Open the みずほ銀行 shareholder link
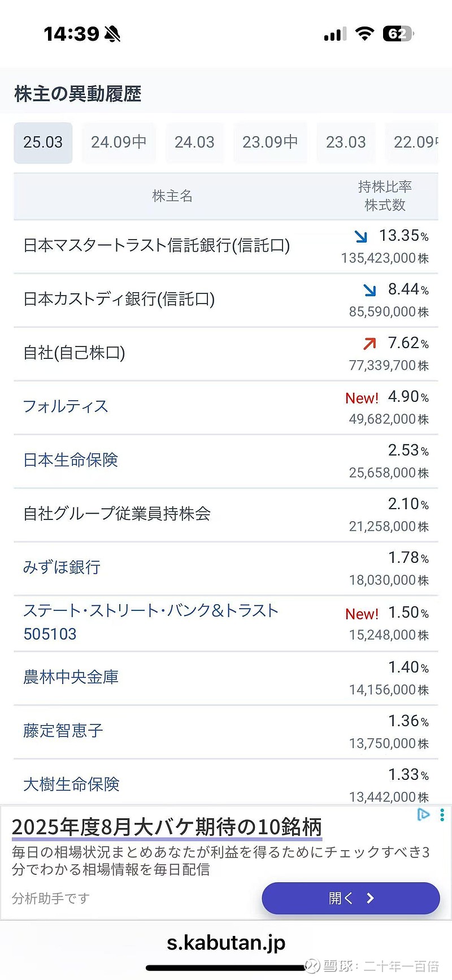 tap(62, 567)
